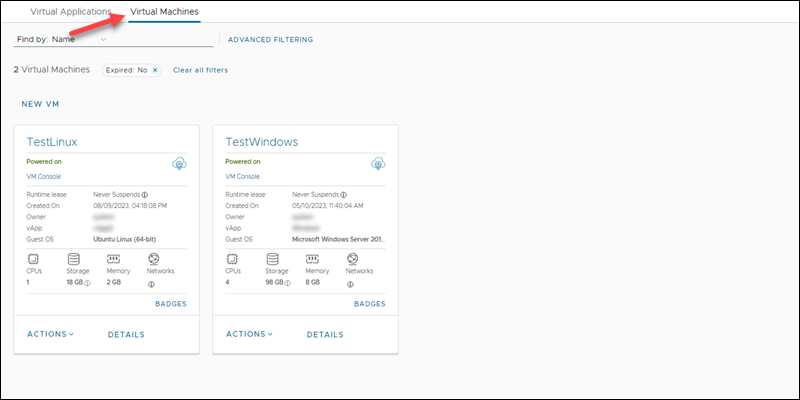Screen dimensions: 800x400
Task: Click the 2 Virtual Machines count text
Action: 52,70
